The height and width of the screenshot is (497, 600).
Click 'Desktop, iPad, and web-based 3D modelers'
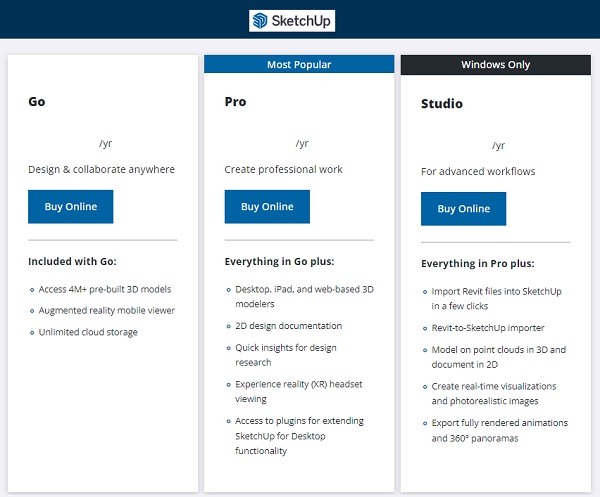[x=304, y=297]
